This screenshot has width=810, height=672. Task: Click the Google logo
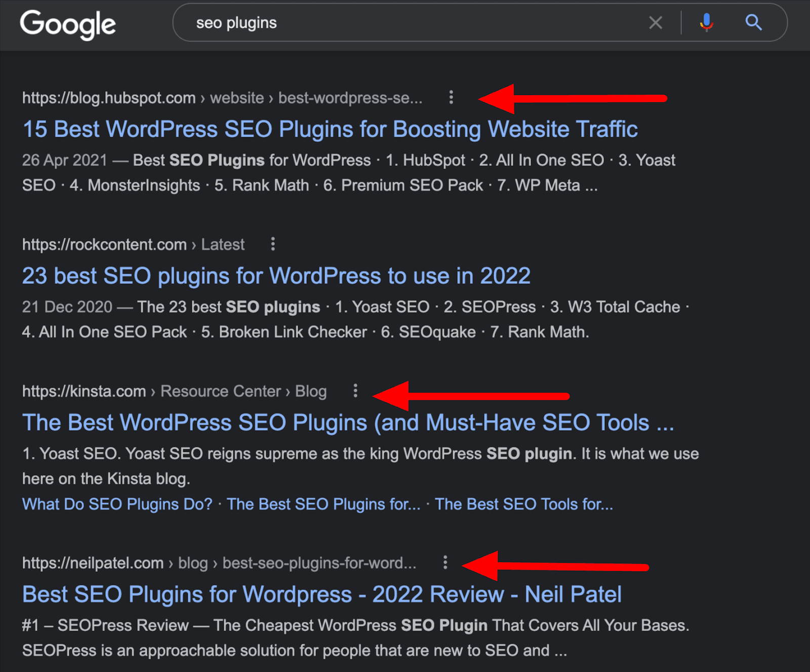coord(68,24)
